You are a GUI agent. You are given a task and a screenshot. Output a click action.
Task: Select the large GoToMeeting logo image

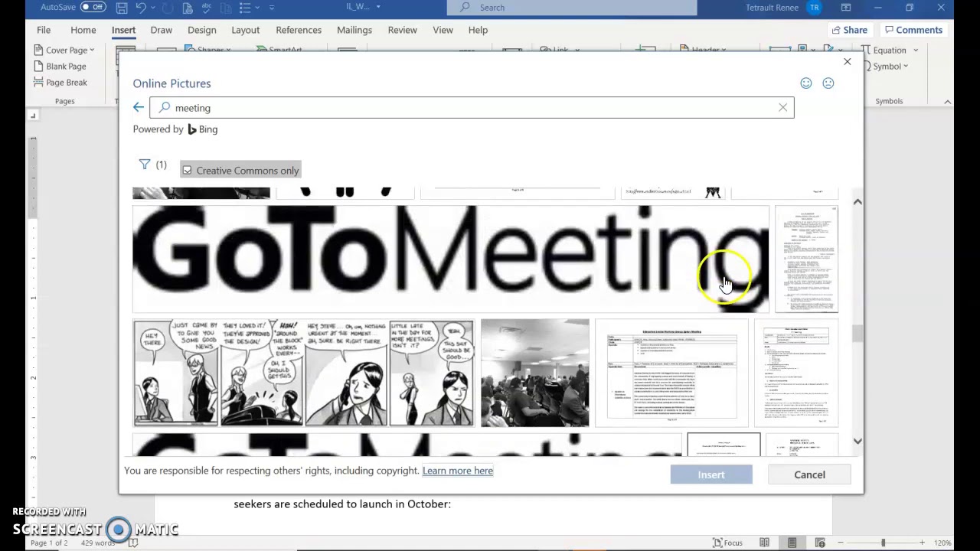[x=450, y=259]
